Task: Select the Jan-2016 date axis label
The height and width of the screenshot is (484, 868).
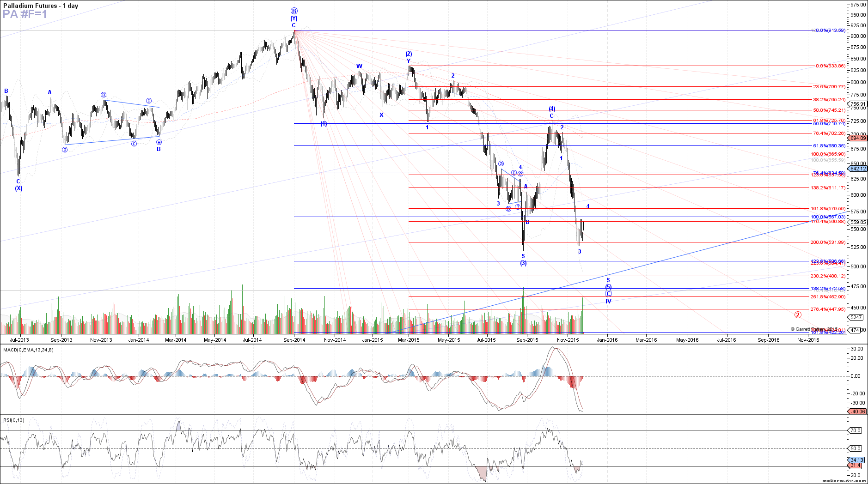Action: pos(607,340)
